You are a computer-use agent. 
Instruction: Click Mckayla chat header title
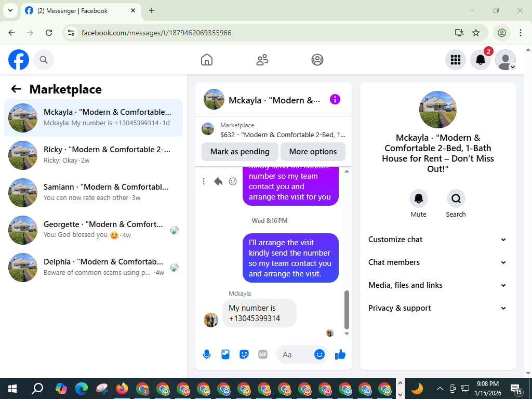pos(274,100)
